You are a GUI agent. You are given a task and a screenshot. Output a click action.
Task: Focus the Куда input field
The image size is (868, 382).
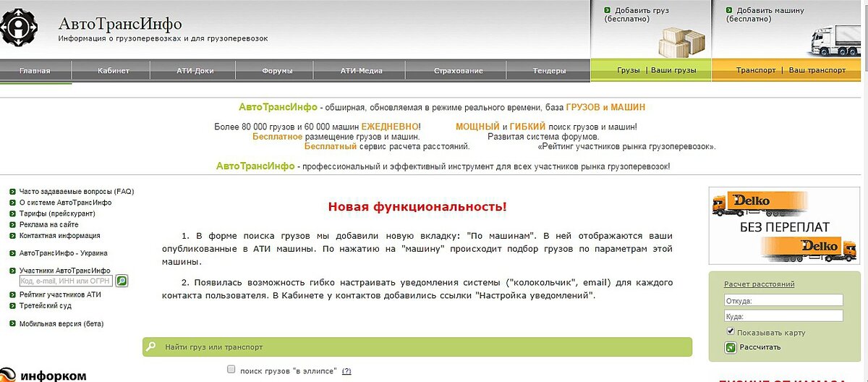[783, 316]
